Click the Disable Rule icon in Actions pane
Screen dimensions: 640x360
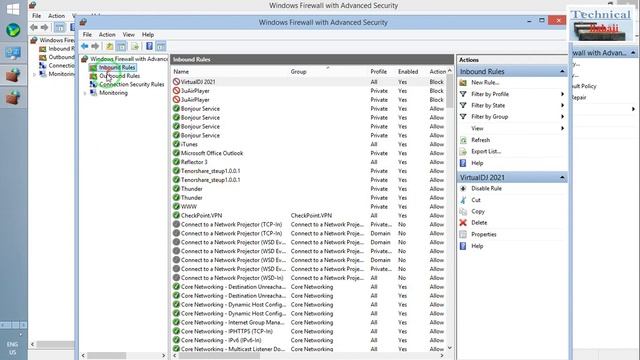463,189
